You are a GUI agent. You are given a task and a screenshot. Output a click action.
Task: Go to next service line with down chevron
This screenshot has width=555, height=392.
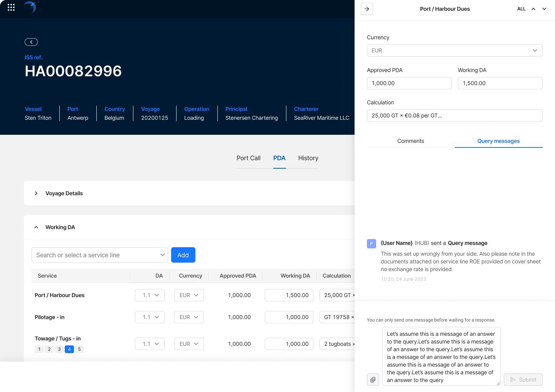[x=544, y=9]
